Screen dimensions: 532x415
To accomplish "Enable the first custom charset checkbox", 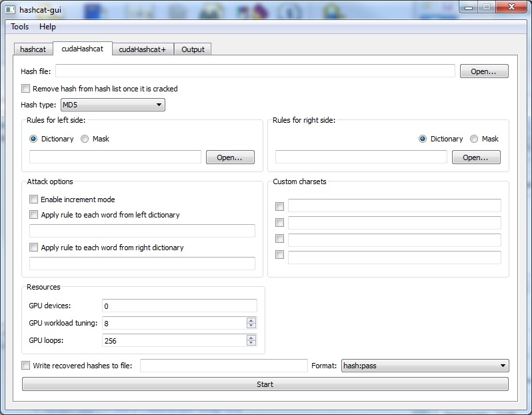I will (279, 206).
